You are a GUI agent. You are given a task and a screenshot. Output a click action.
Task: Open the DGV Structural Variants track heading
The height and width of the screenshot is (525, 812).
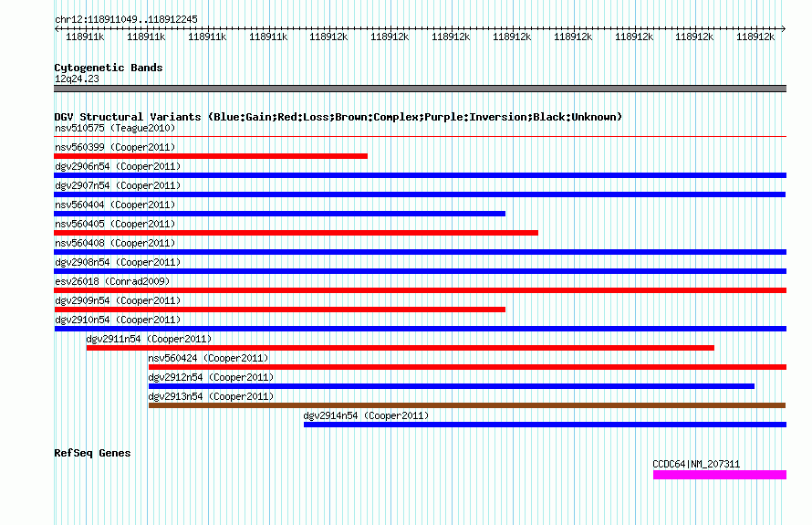(x=338, y=117)
